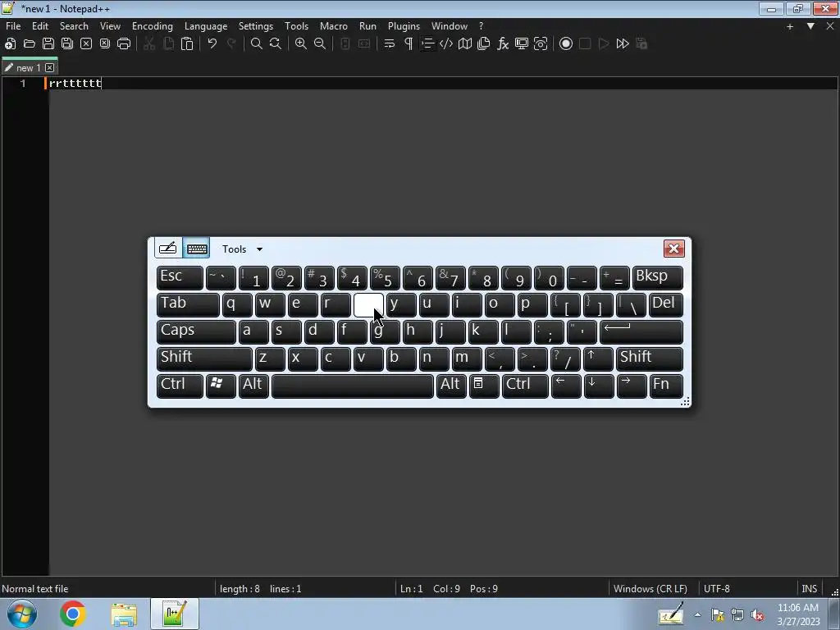Image resolution: width=840 pixels, height=630 pixels.
Task: Open File Explorer from the taskbar
Action: click(x=124, y=614)
